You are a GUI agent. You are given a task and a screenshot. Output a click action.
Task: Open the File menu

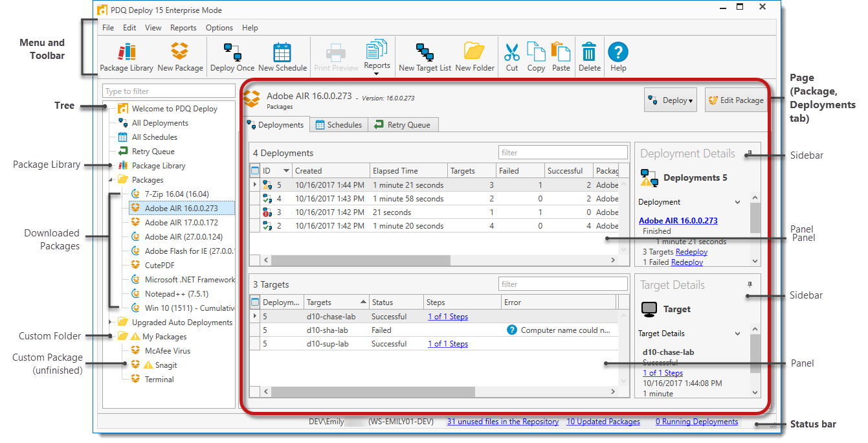pyautogui.click(x=108, y=28)
